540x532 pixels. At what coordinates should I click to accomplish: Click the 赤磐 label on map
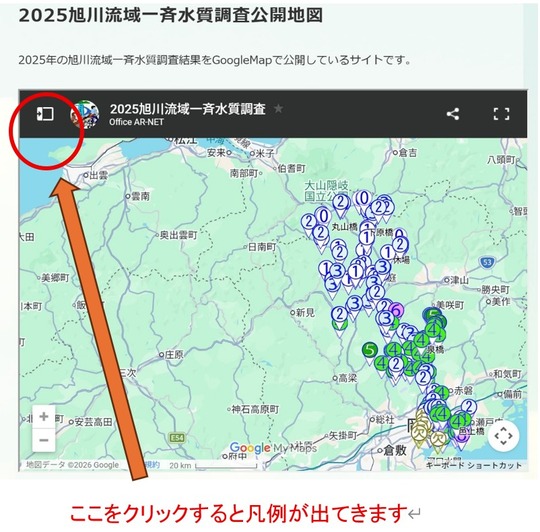click(461, 391)
